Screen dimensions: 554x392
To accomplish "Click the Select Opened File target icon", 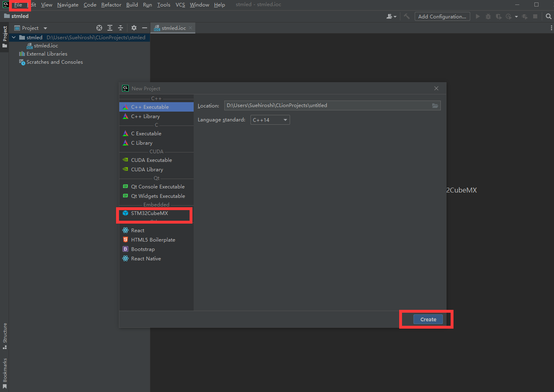I will [99, 28].
